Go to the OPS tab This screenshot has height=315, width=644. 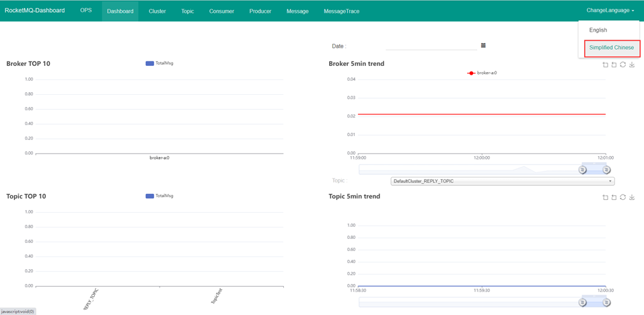(86, 11)
